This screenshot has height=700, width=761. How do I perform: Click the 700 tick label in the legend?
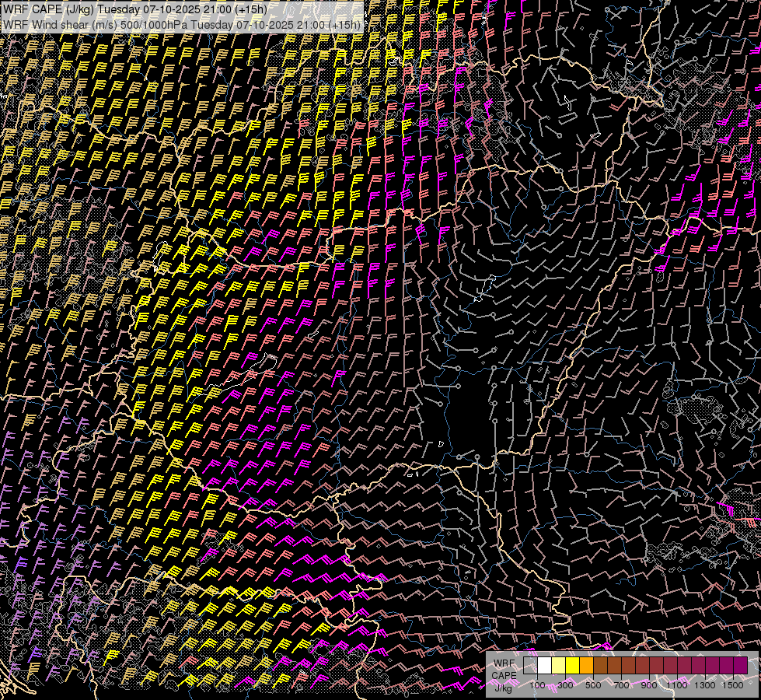coord(621,685)
